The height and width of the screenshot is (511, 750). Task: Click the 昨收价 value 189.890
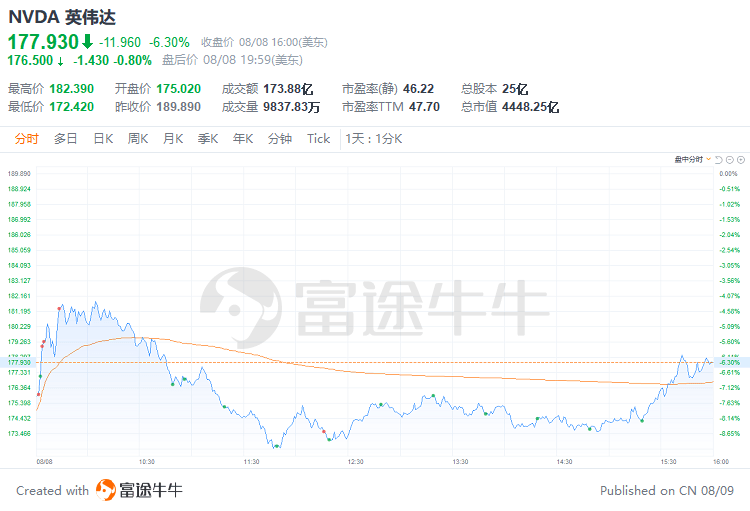pyautogui.click(x=178, y=107)
